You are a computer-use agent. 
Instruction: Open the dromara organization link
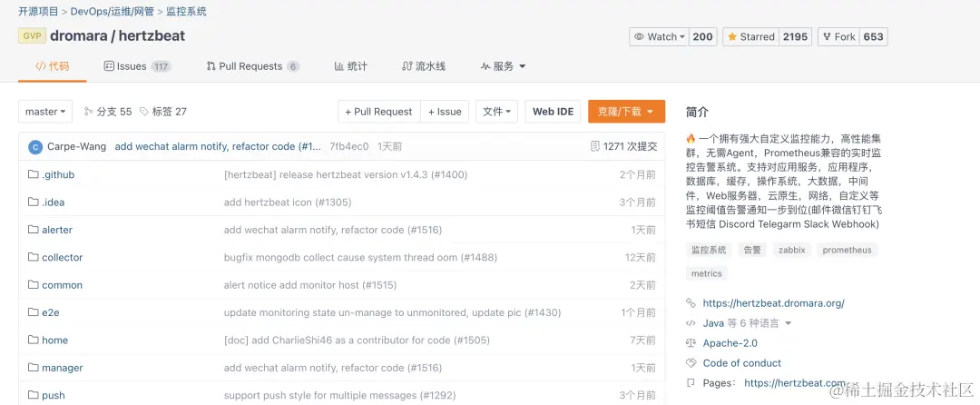[x=78, y=36]
